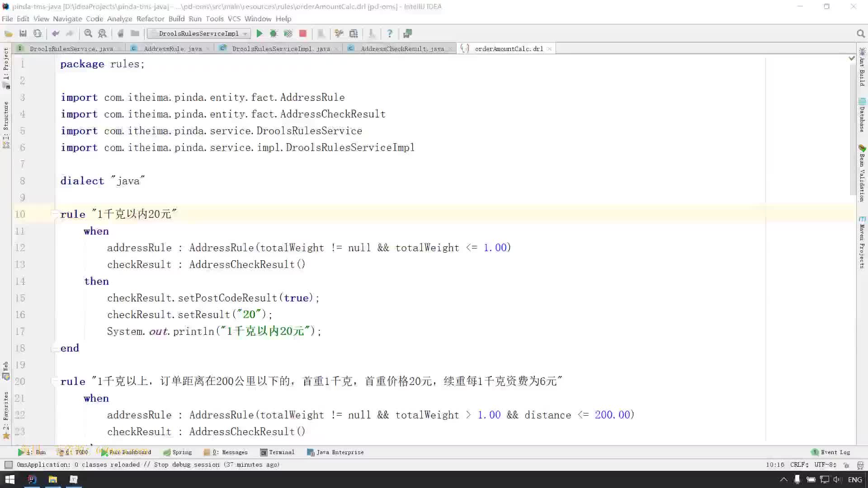Screen dimensions: 868x488
Task: Click the Synchronize refresh icon
Action: (x=38, y=33)
